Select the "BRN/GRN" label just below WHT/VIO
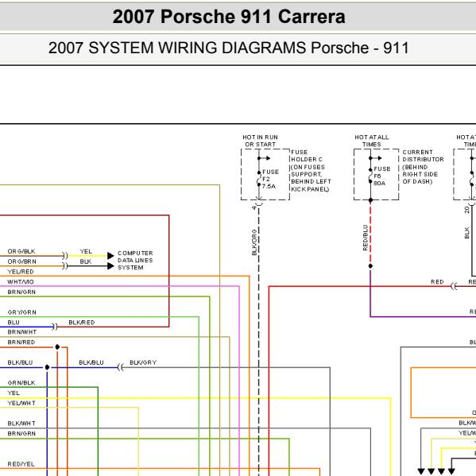476x476 pixels. pos(21,292)
